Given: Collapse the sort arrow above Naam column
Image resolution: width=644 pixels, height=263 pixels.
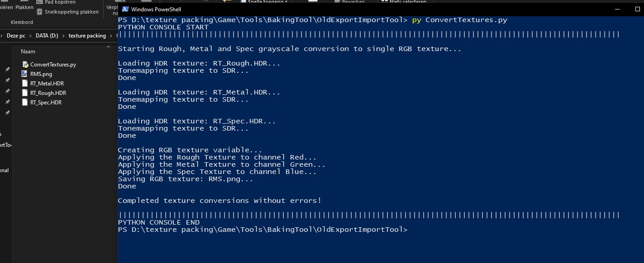Looking at the screenshot, I should tap(108, 47).
